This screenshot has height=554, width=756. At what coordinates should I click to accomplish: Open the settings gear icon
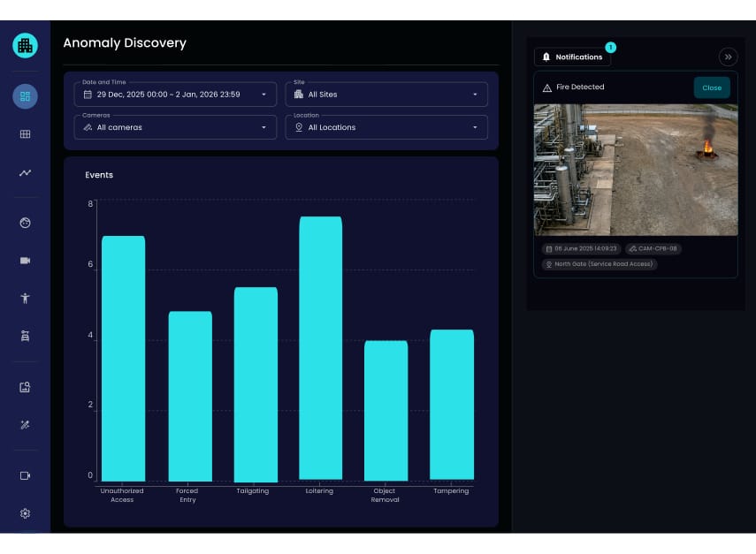(25, 513)
